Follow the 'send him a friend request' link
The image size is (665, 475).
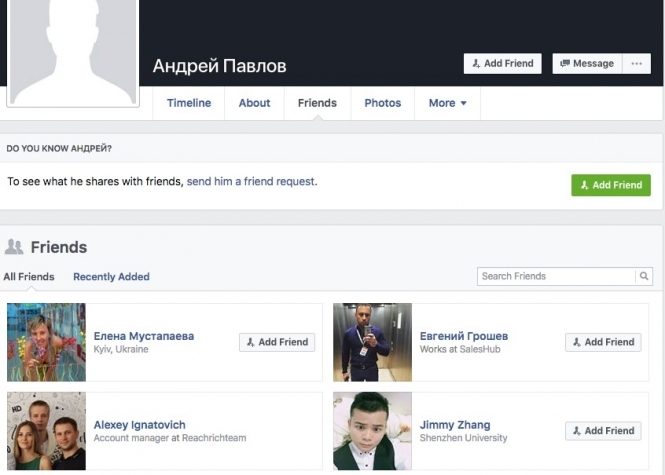click(x=250, y=182)
